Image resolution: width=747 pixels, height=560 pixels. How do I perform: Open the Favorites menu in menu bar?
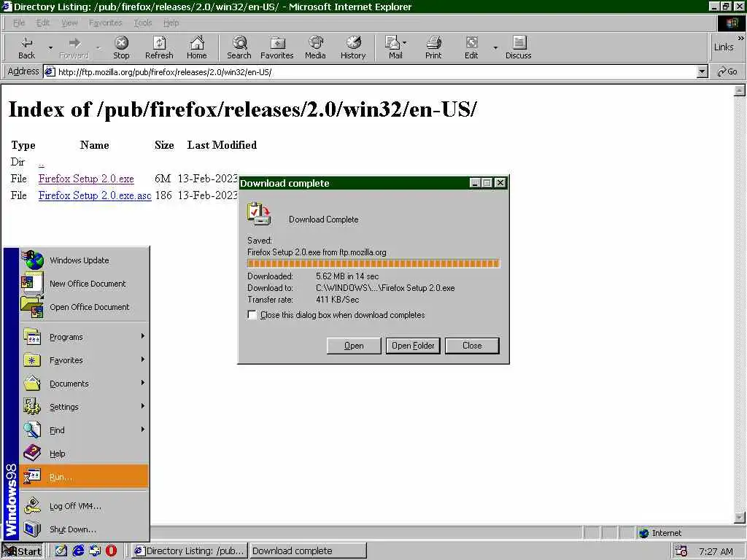pos(105,23)
